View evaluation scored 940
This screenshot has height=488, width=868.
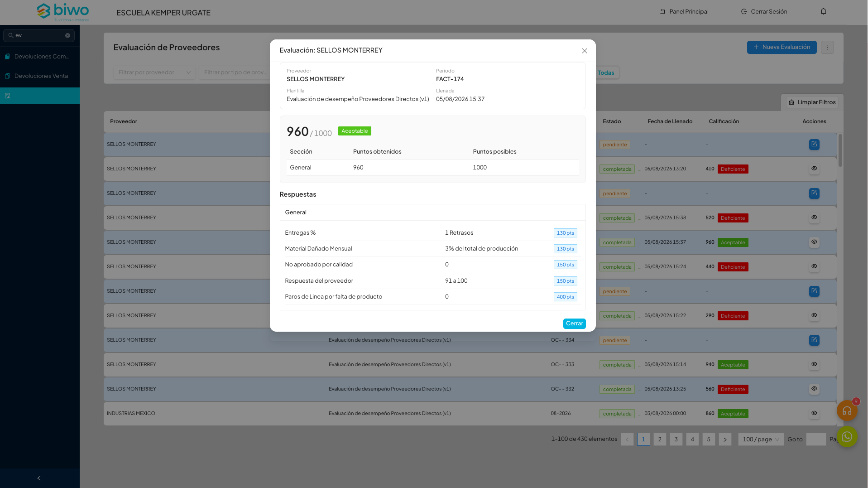[x=814, y=364]
